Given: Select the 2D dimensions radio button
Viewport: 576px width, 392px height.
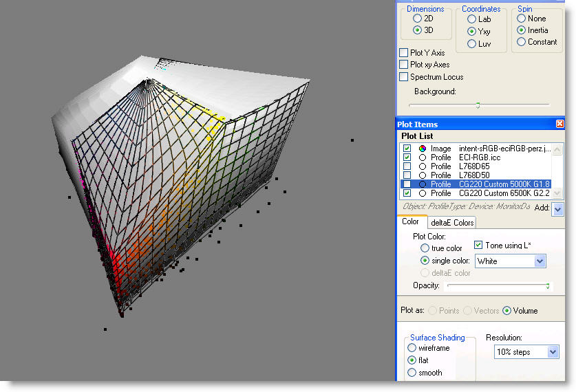Looking at the screenshot, I should (417, 19).
